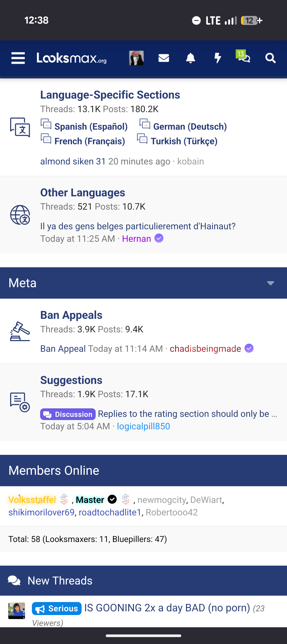287x644 pixels.
Task: Open the private messages envelope icon
Action: coord(164,58)
